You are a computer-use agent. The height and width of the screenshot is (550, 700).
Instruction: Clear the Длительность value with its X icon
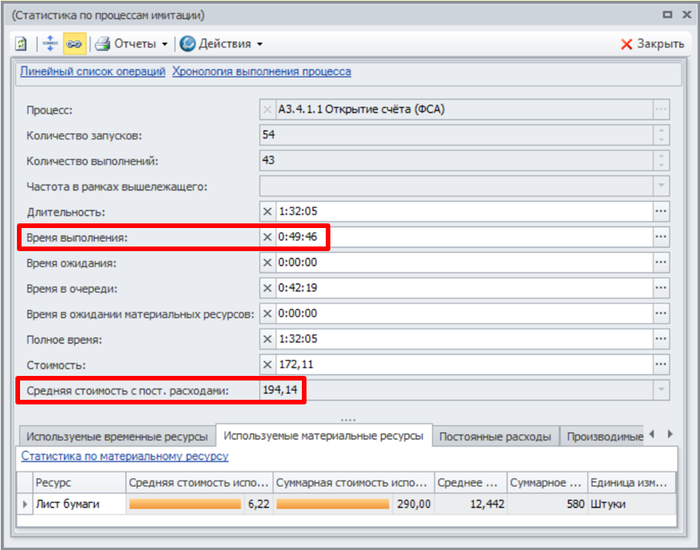tap(267, 212)
